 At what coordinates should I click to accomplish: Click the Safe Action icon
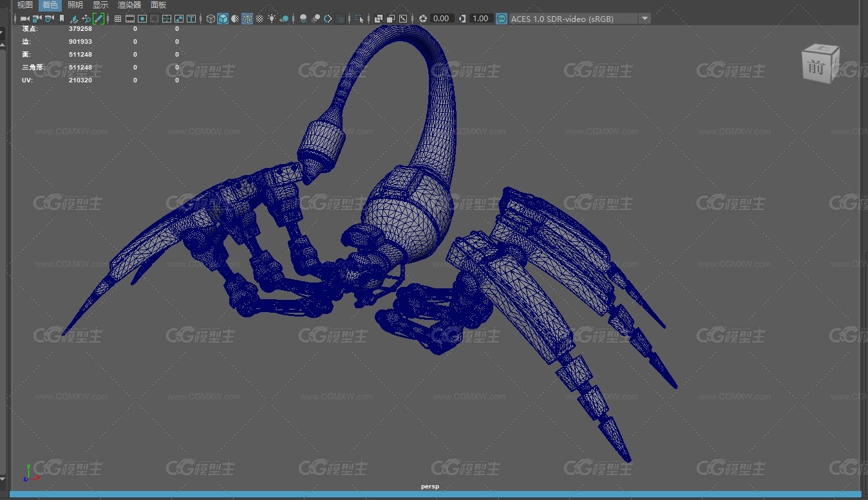point(179,19)
